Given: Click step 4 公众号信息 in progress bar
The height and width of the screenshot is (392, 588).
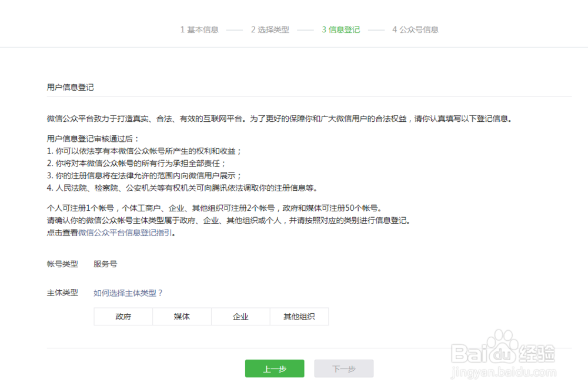Looking at the screenshot, I should [415, 29].
